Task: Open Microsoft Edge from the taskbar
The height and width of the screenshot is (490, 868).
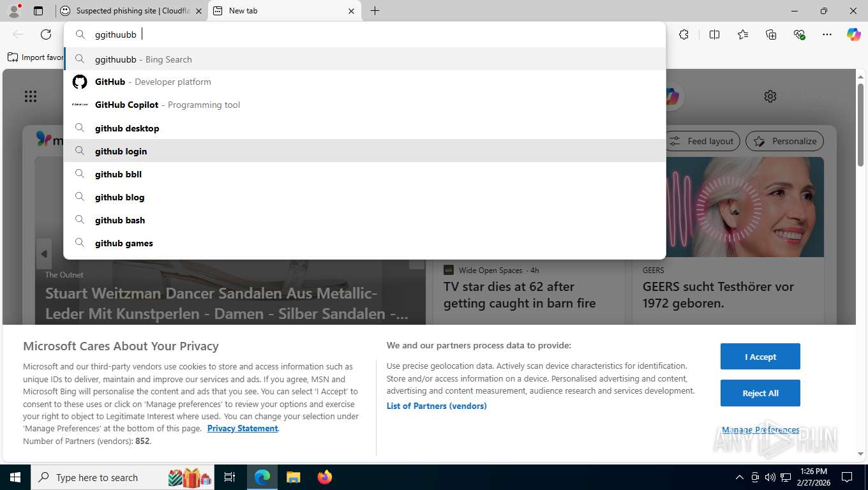Action: coord(262,477)
